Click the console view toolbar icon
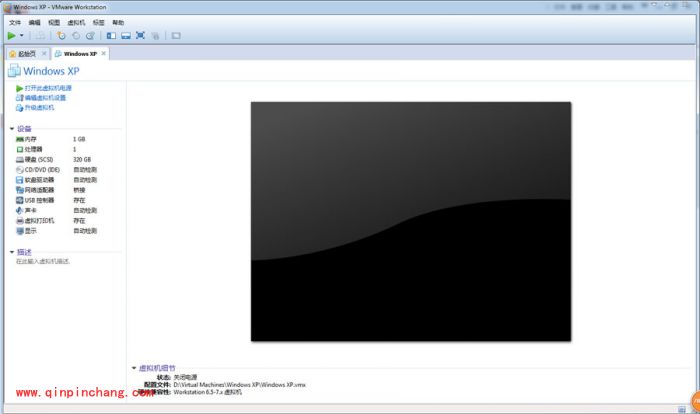Image resolution: width=700 pixels, height=414 pixels. tap(176, 36)
